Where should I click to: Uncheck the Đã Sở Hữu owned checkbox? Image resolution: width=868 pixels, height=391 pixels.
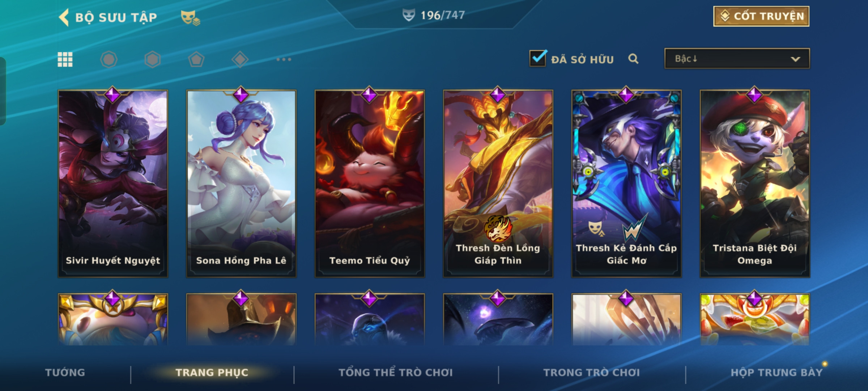(538, 58)
